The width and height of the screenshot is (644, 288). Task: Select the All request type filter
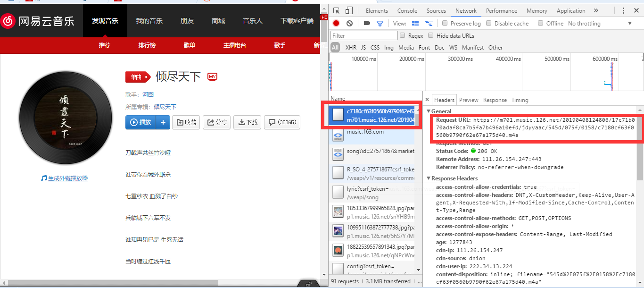click(335, 47)
